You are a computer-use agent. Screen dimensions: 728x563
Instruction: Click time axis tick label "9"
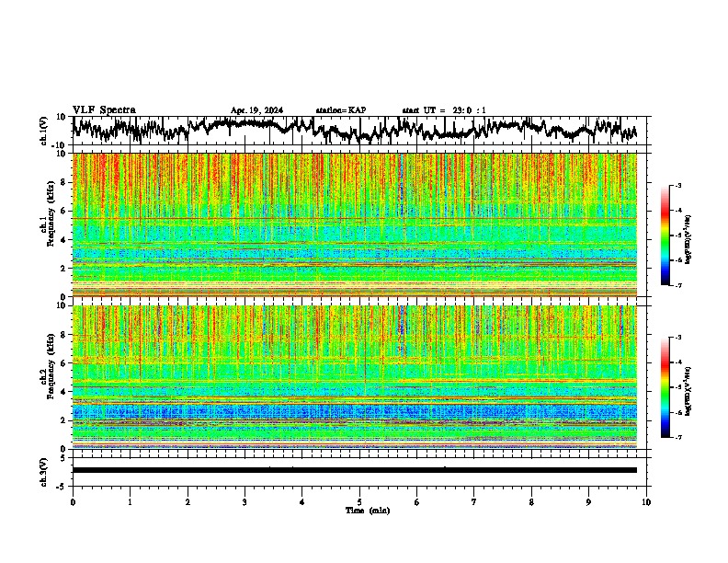pyautogui.click(x=588, y=502)
